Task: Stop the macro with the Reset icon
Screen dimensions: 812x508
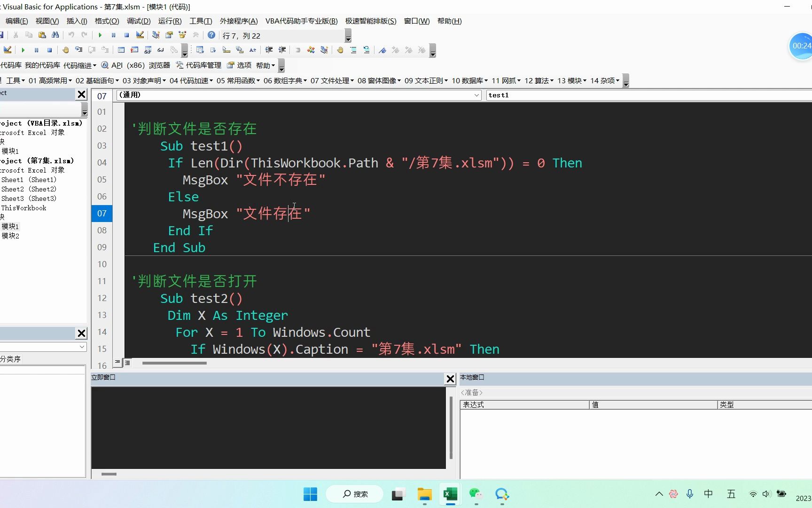Action: pos(126,35)
